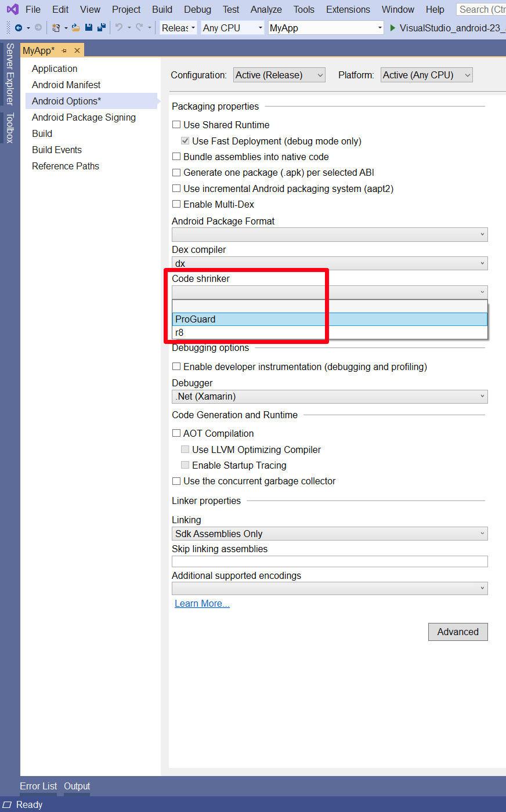
Task: Check AOT Compilation option
Action: (x=176, y=433)
